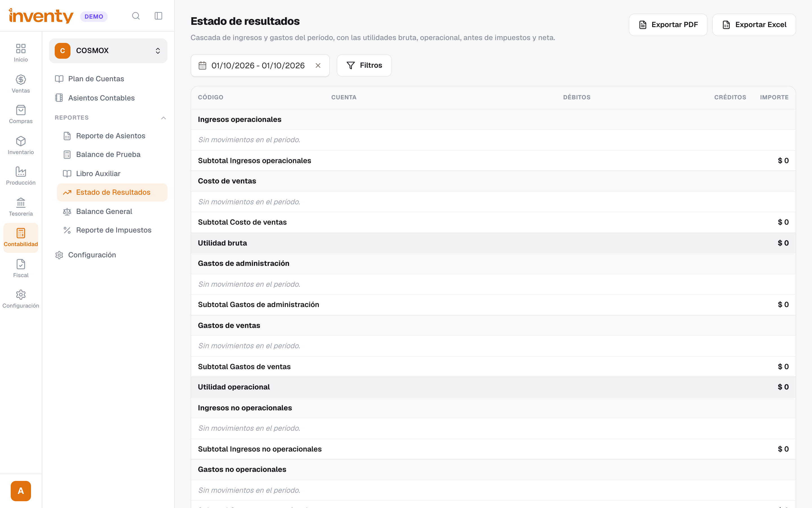Open the 01/10/2026 date range picker

pyautogui.click(x=260, y=65)
